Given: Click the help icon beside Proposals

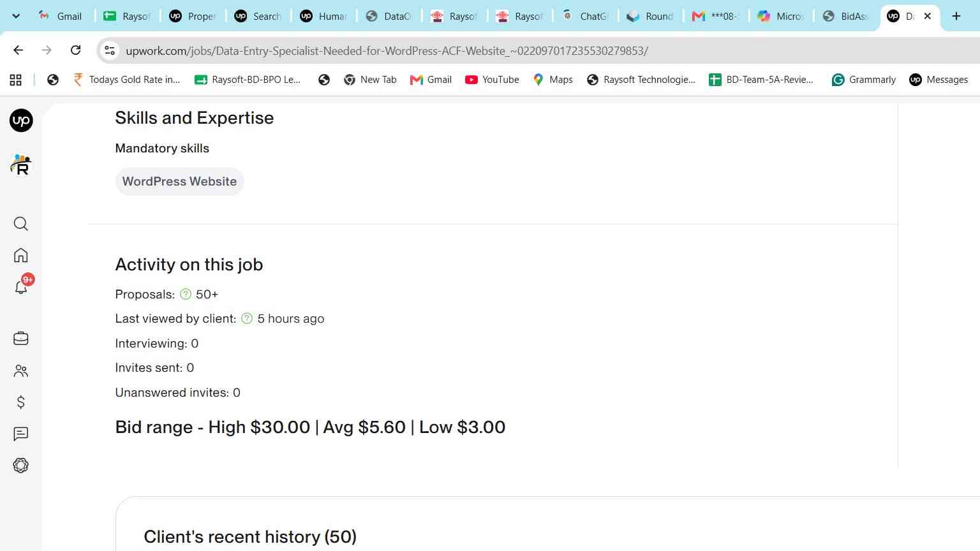Looking at the screenshot, I should pos(186,294).
